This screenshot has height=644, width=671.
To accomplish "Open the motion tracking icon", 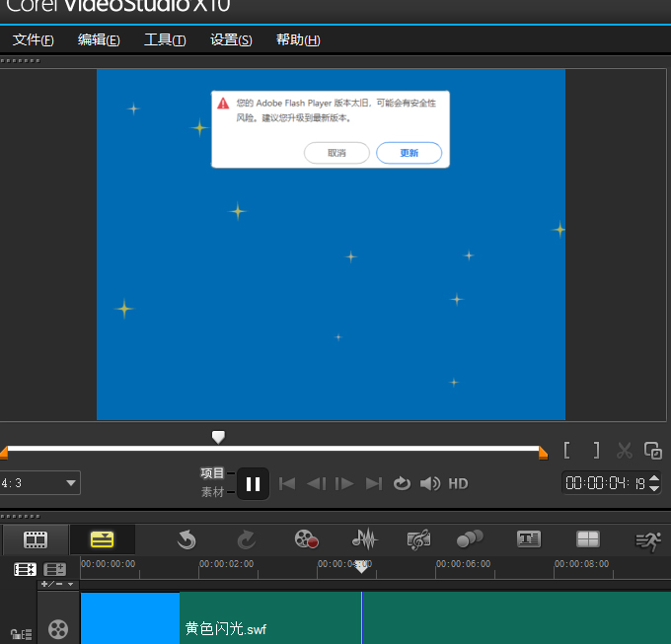I will pos(470,538).
